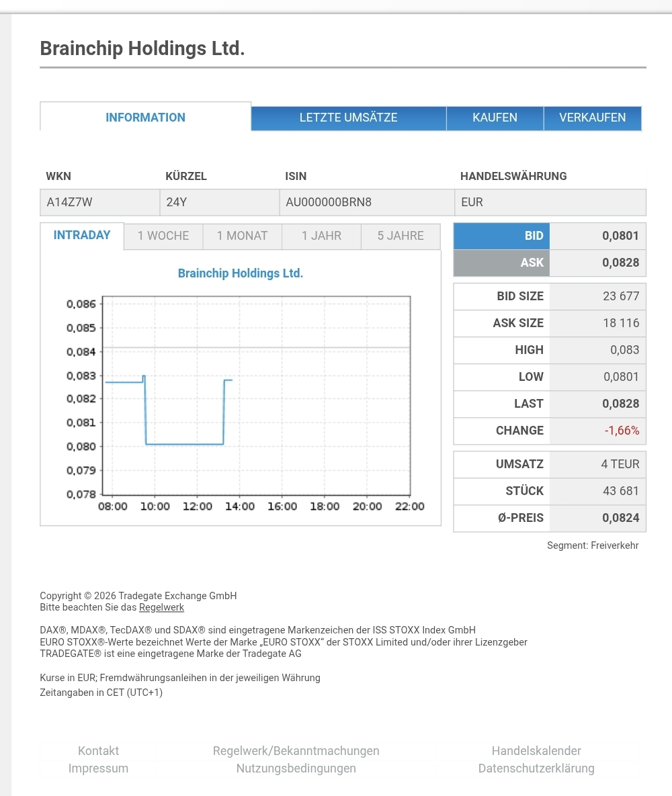
Task: View the Nutzungsbedingungen
Action: tap(296, 768)
